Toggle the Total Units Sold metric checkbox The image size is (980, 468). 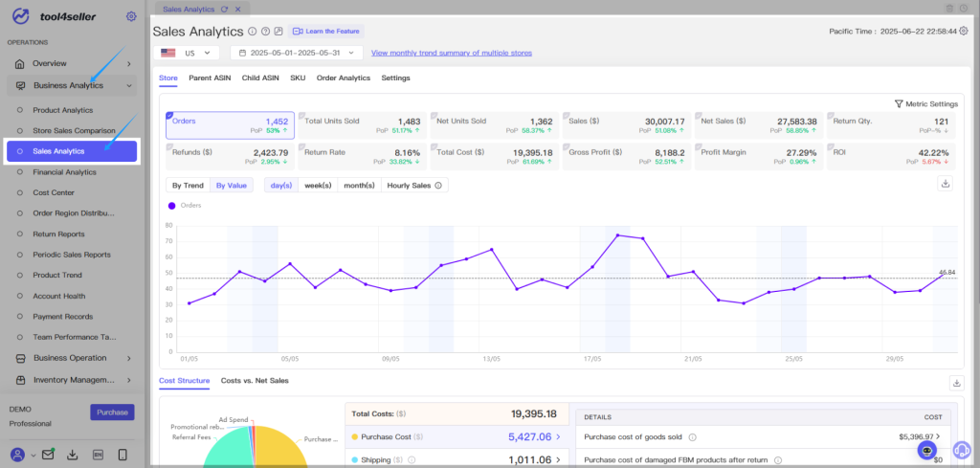(x=301, y=116)
